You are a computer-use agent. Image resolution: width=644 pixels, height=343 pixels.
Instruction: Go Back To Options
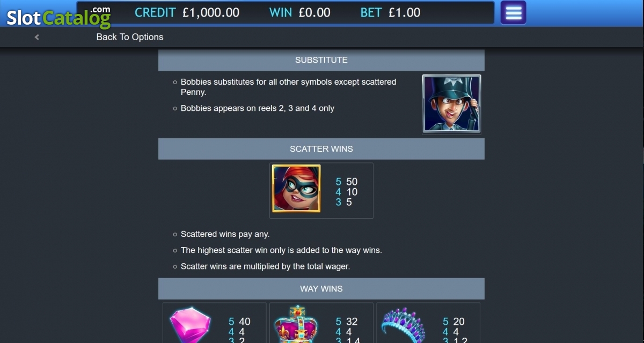coord(130,37)
